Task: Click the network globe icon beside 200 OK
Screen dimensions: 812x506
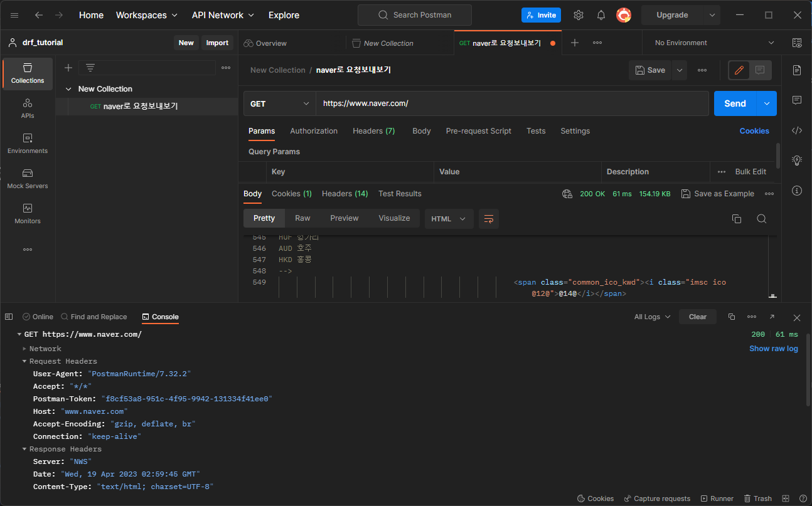Action: [567, 194]
